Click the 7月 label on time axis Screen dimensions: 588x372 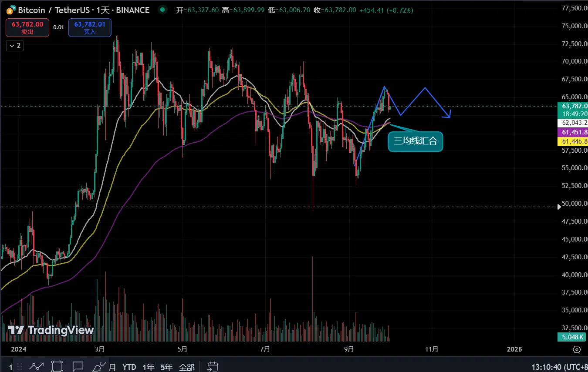[x=264, y=349]
